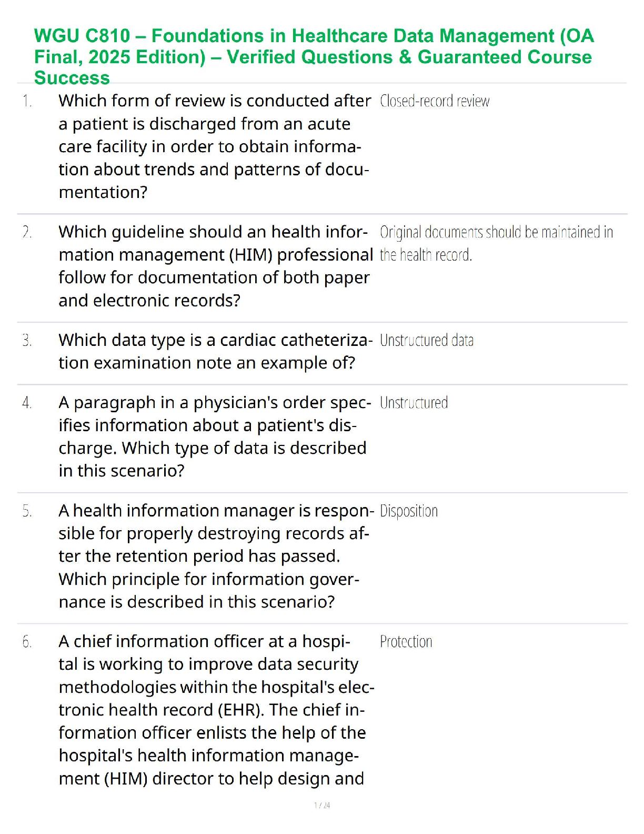Click the HIM professional documentation guideline question
The image size is (644, 834).
tap(215, 266)
